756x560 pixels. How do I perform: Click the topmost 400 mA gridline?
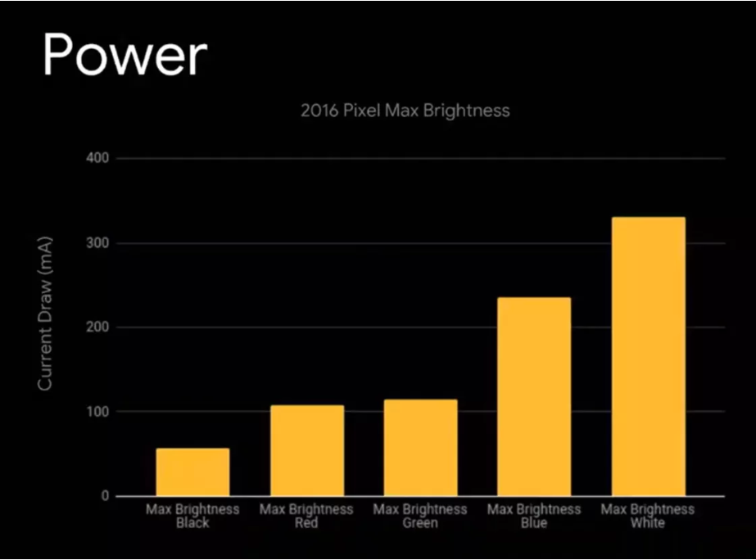tap(410, 158)
